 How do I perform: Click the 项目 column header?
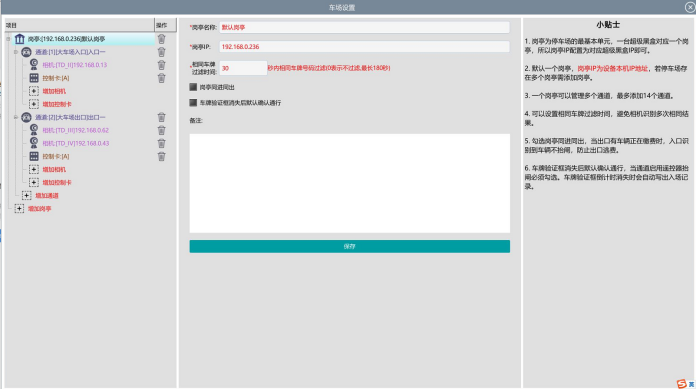click(x=79, y=25)
